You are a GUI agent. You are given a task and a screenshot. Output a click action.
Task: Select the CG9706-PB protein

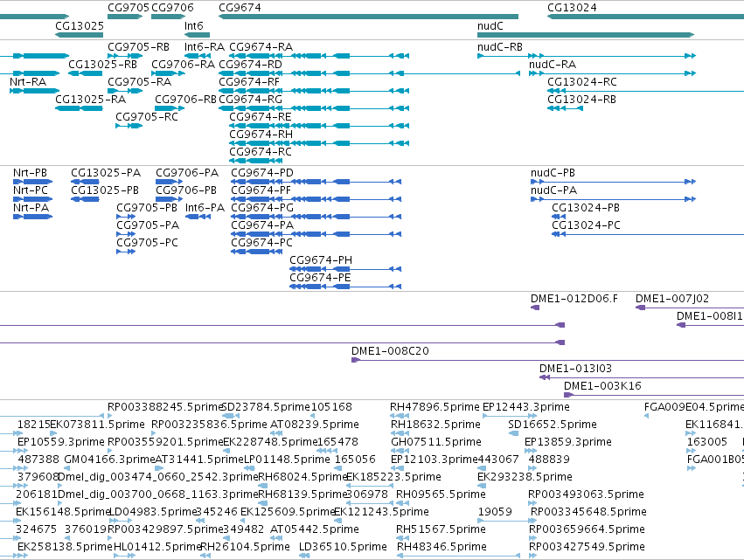pos(186,190)
